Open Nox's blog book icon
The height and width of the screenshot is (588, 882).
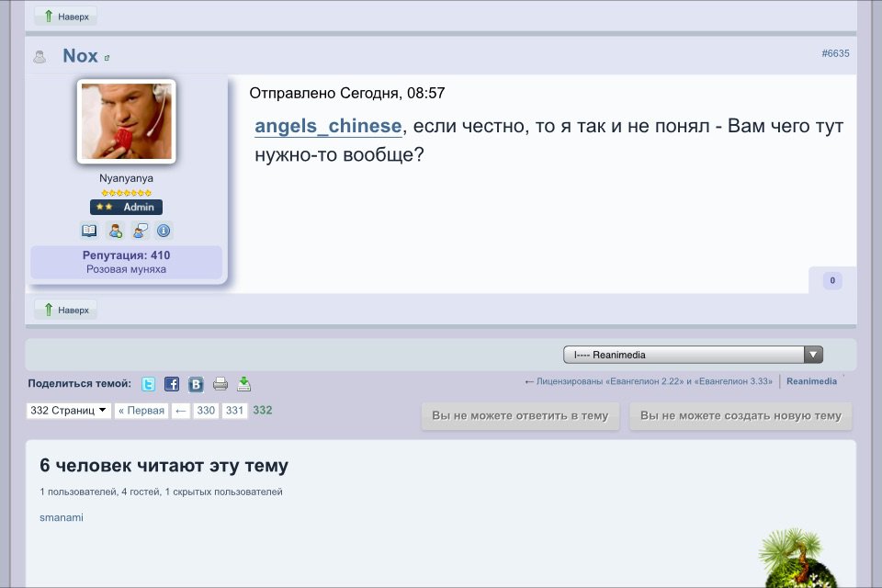click(89, 231)
